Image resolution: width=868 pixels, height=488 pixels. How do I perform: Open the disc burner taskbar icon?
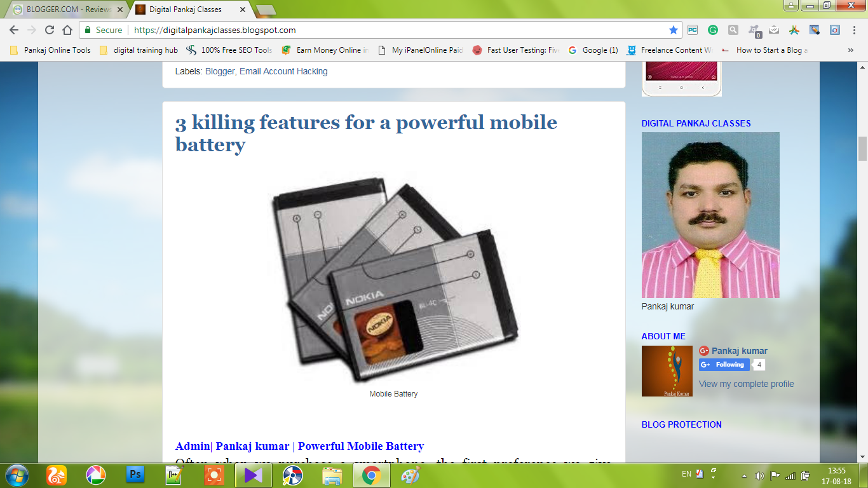click(293, 475)
